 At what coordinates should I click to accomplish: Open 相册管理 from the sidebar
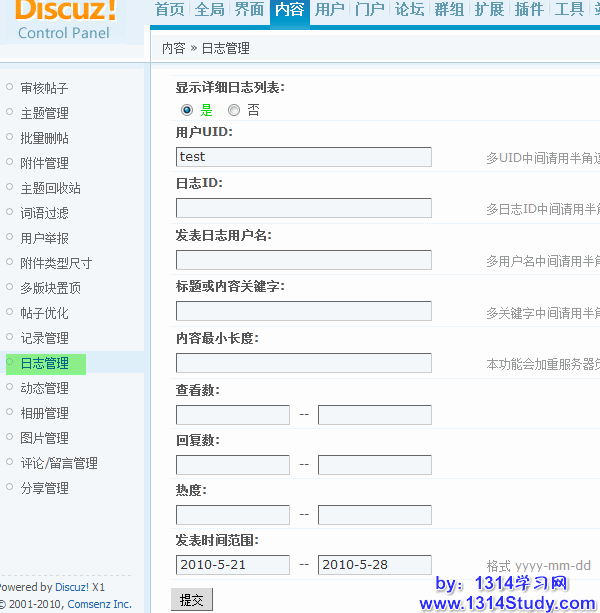click(44, 413)
